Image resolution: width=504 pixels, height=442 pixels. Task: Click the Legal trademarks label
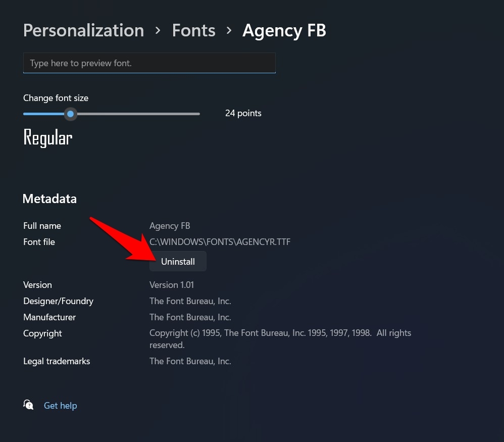click(x=57, y=361)
